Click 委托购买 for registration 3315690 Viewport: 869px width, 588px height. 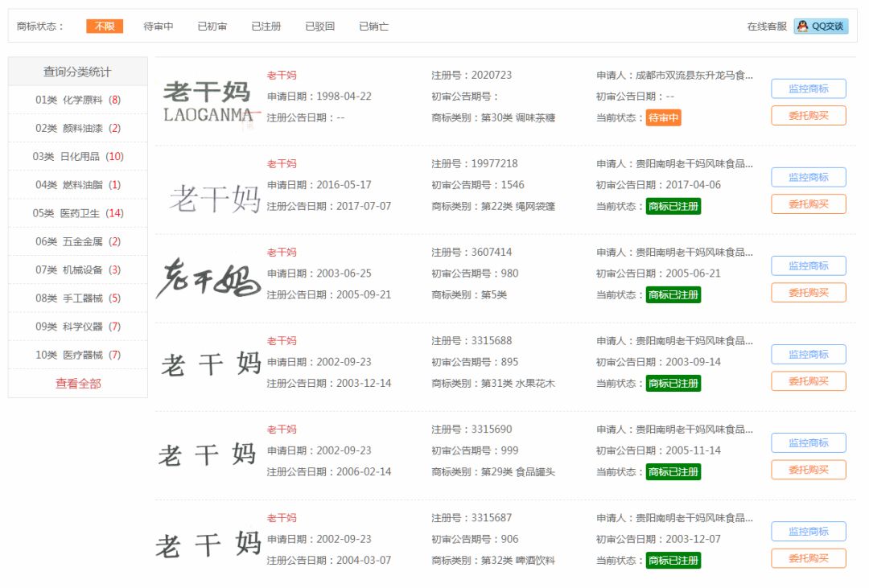809,470
